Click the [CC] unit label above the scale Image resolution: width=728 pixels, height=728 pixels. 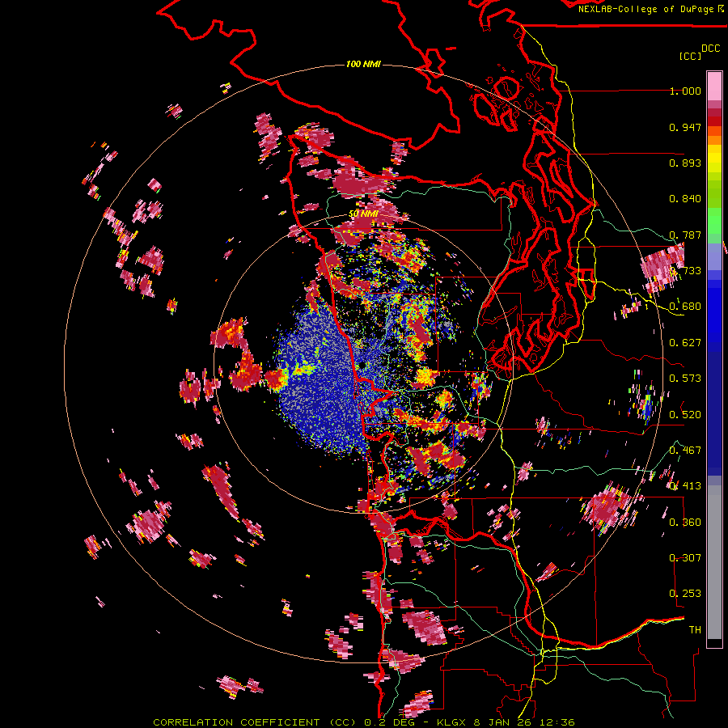pyautogui.click(x=690, y=56)
